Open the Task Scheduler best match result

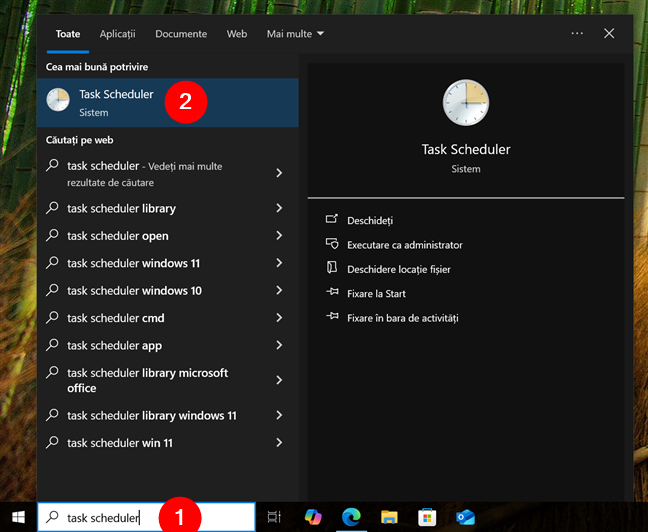167,103
